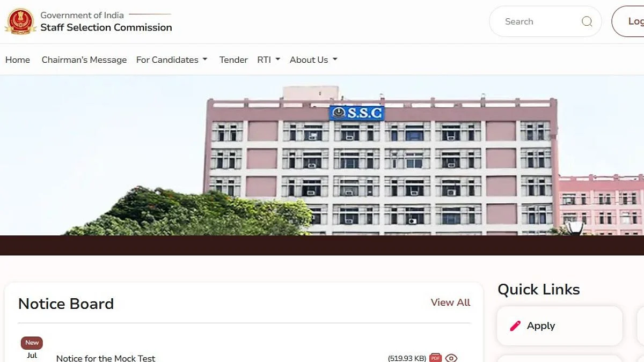Preview Mock Test notice with eye icon
The image size is (644, 362).
tap(451, 358)
